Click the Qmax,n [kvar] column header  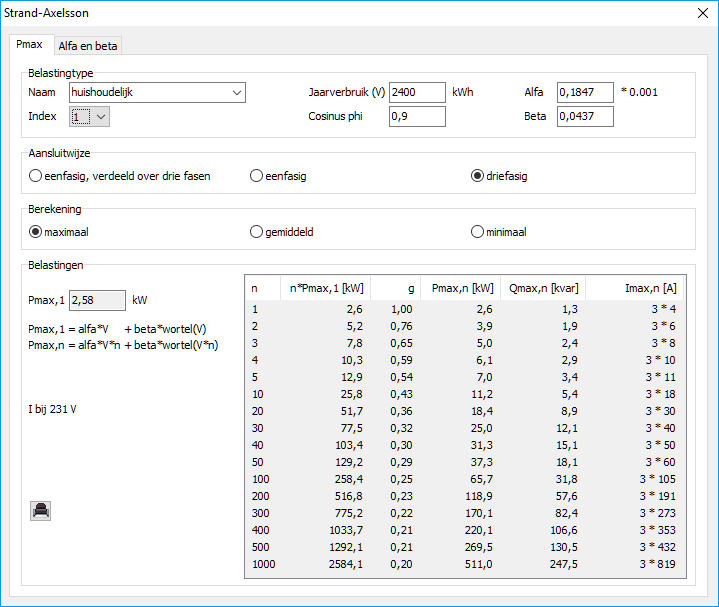pos(543,288)
